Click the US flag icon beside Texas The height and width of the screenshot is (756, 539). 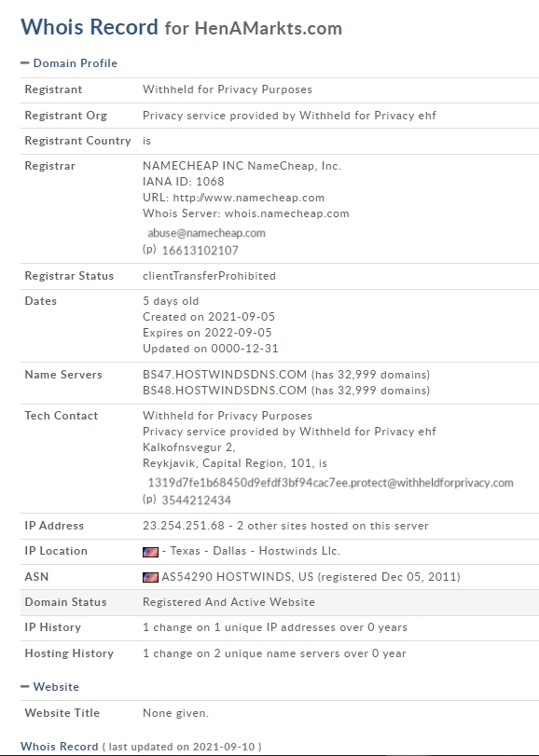click(150, 552)
